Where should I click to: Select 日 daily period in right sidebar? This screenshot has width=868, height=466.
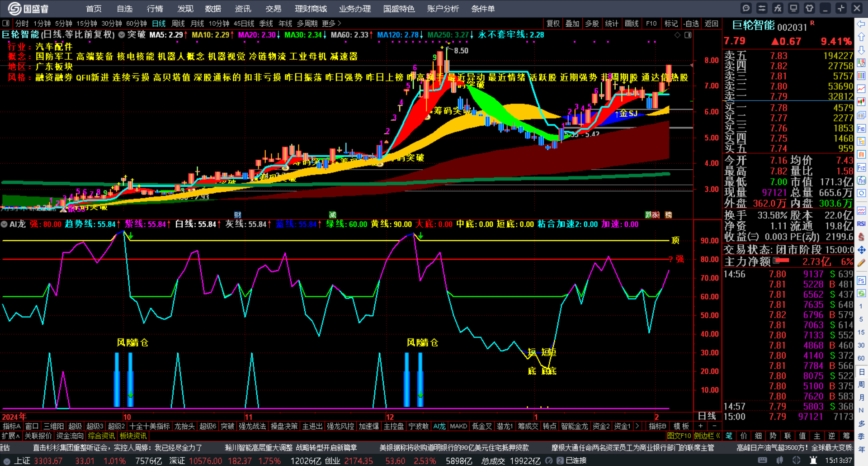coord(861,372)
